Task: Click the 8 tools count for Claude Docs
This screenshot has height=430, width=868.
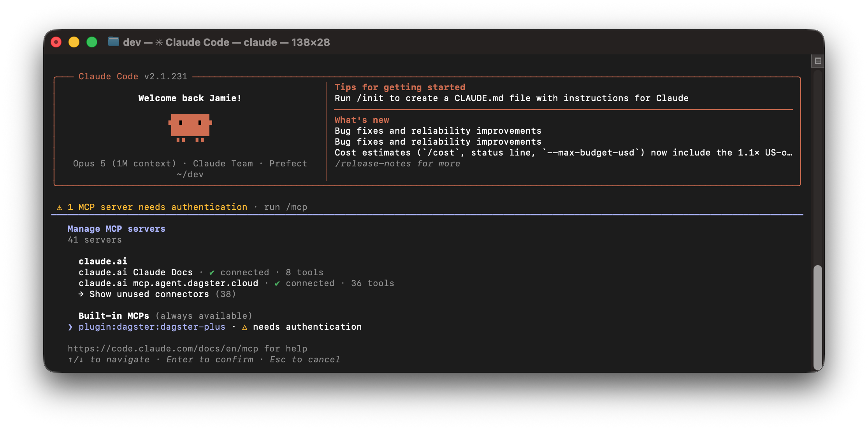Action: [x=304, y=273]
